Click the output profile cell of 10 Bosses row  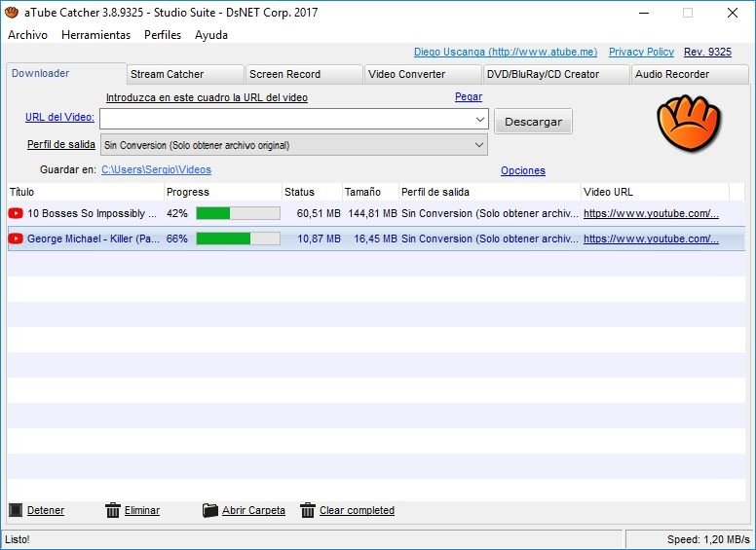[490, 213]
